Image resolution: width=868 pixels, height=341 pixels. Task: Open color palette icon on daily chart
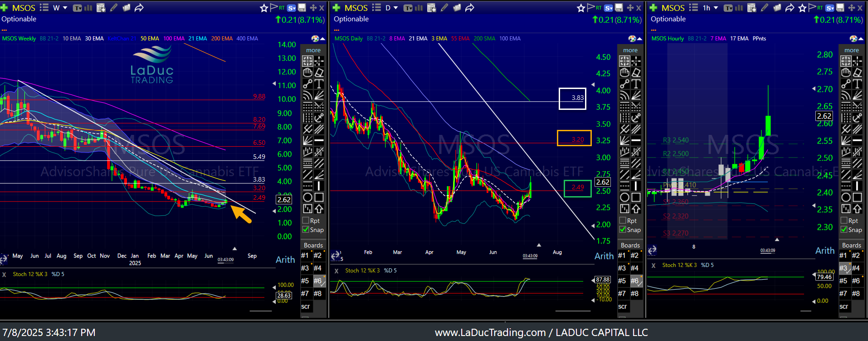pos(632,39)
